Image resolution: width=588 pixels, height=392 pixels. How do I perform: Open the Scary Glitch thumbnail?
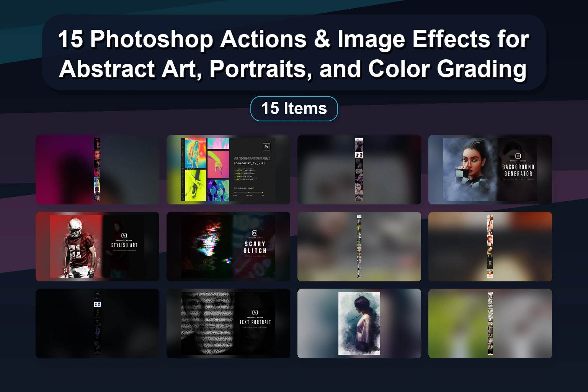[x=228, y=247]
